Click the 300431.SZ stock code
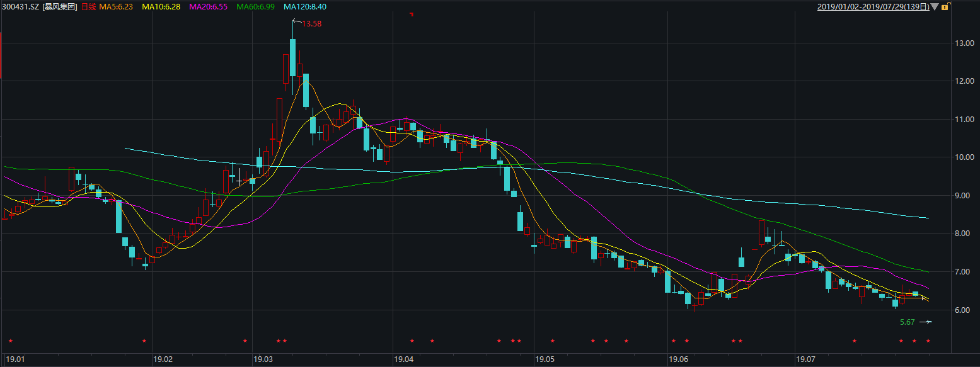 click(x=20, y=7)
